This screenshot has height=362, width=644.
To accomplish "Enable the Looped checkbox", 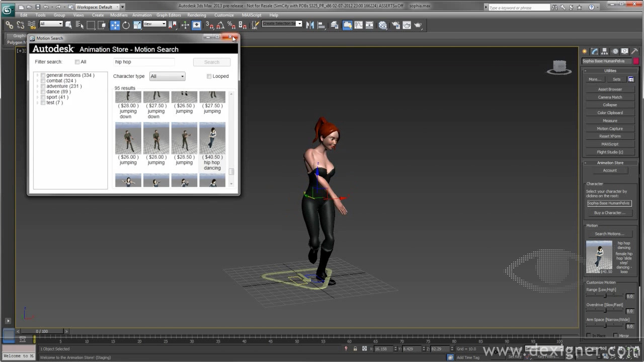I will 209,76.
